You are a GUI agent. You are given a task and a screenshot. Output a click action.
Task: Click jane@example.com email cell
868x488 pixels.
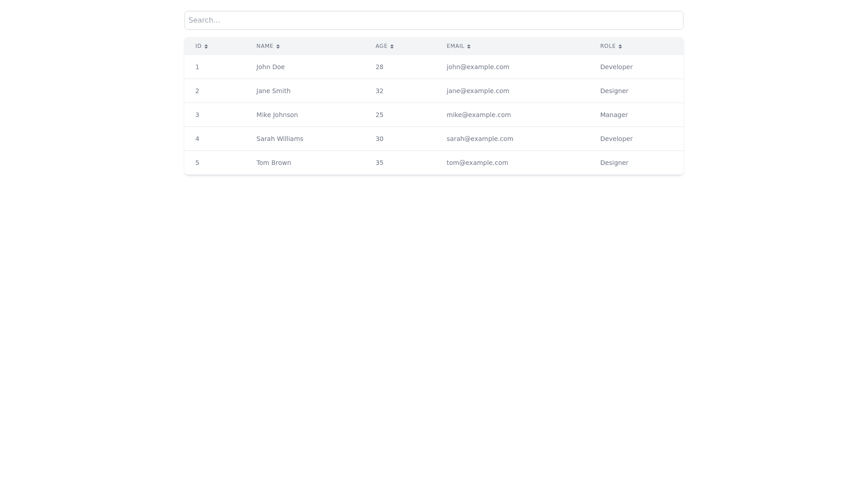[x=477, y=91]
